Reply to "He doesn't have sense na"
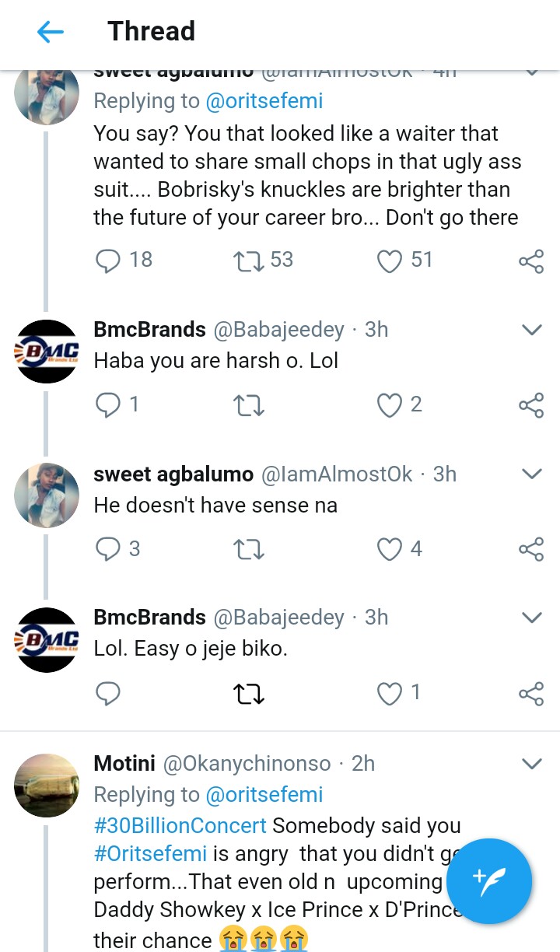 (x=108, y=549)
